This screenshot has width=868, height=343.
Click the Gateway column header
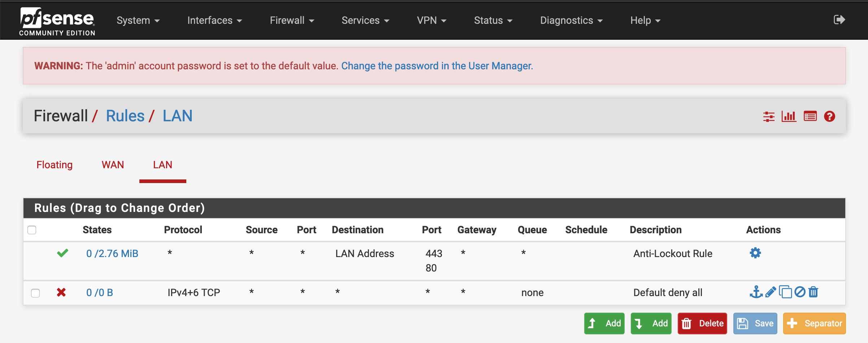point(477,230)
